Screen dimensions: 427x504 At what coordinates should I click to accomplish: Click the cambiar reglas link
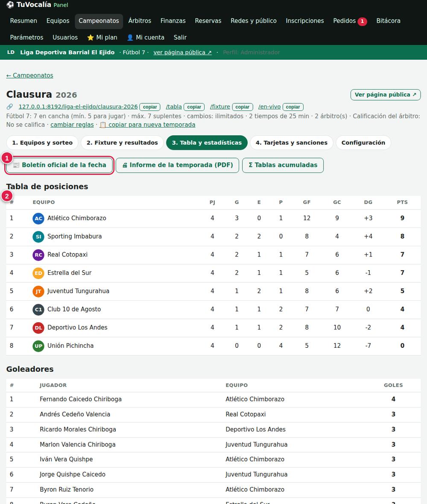(72, 125)
